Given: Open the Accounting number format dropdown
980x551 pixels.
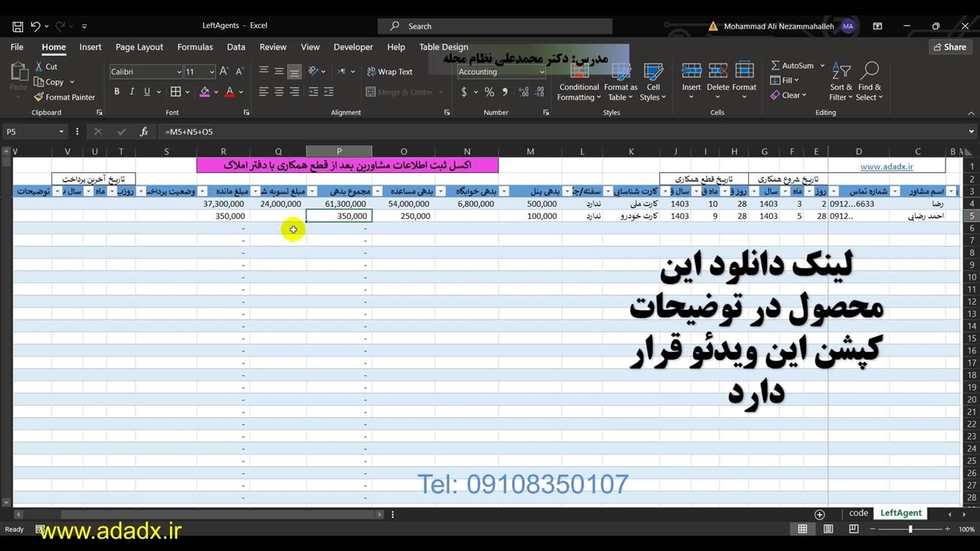Looking at the screenshot, I should point(541,72).
